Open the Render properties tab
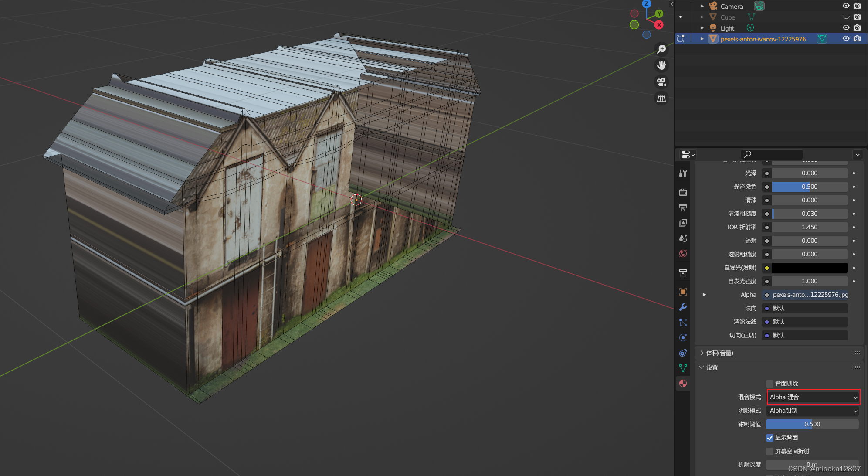 click(683, 192)
